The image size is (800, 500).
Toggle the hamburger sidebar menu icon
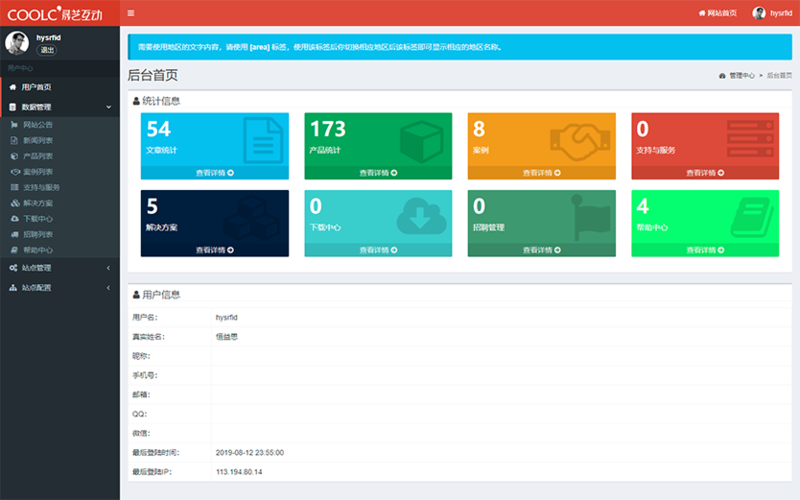point(131,13)
